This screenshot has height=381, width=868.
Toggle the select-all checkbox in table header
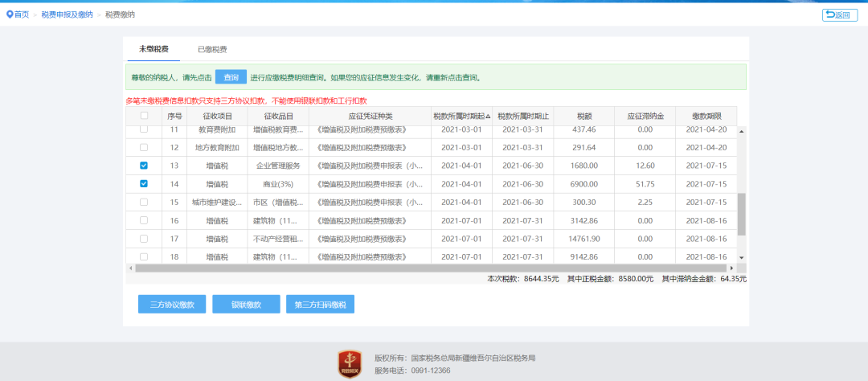point(144,116)
